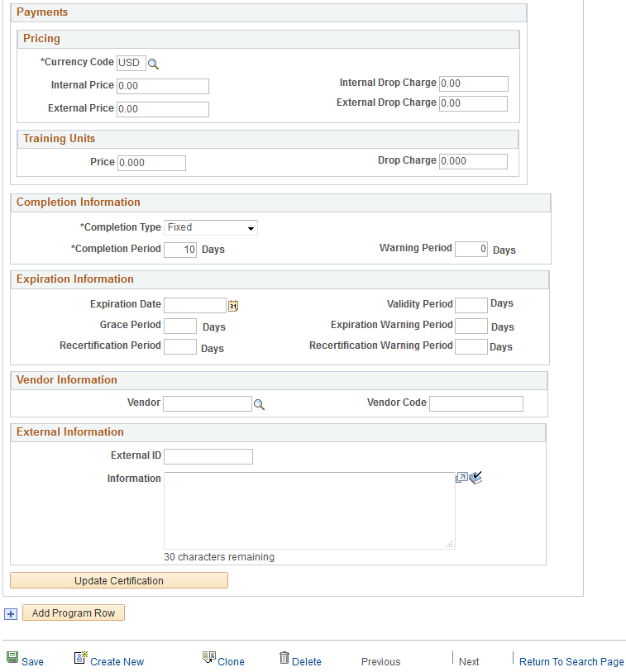
Task: Click the Previous link
Action: [x=380, y=662]
